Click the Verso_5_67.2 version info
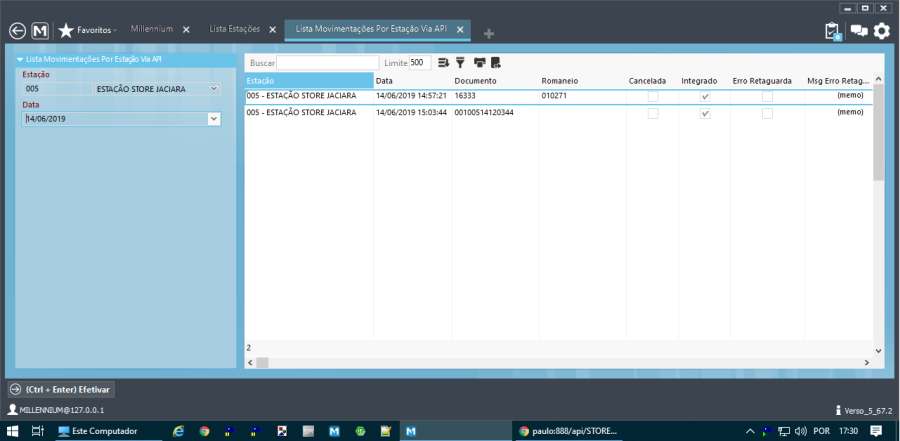 tap(864, 411)
